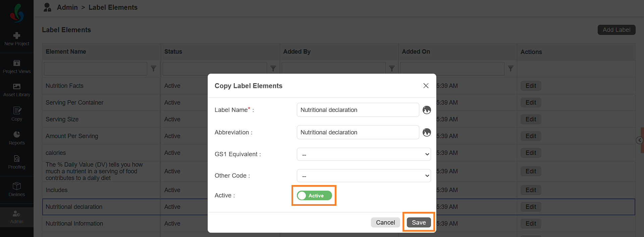Viewport: 644px width, 237px height.
Task: Close the Copy Label Elements dialog
Action: pyautogui.click(x=426, y=86)
